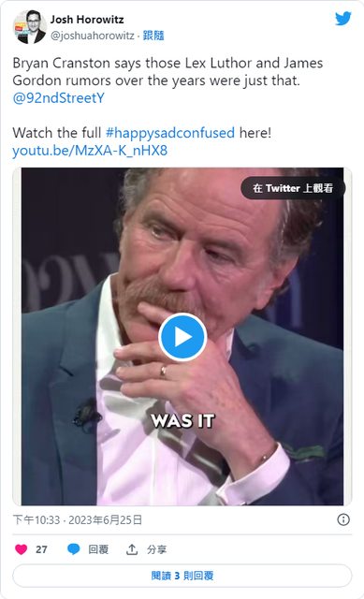This screenshot has width=364, height=599.
Task: Click the 在 Twitter 上觀看 button
Action: coord(293,188)
